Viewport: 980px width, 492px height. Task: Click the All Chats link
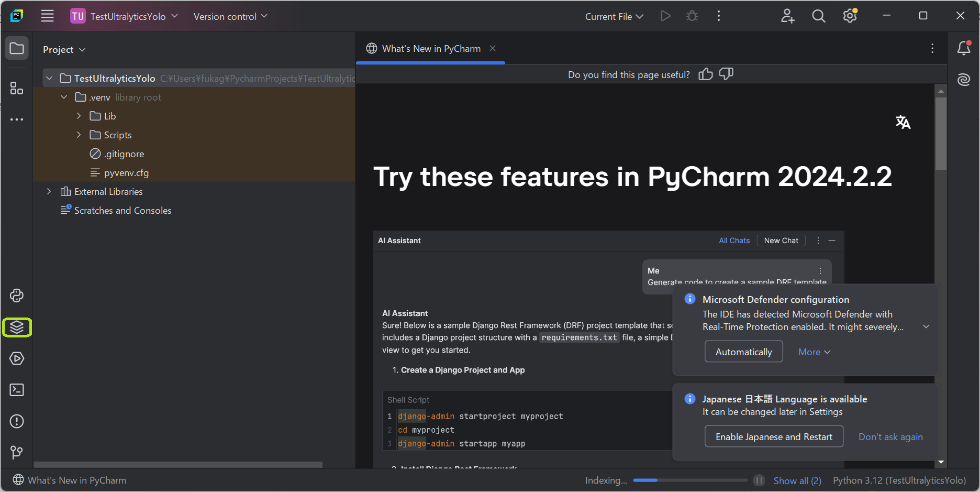[734, 240]
